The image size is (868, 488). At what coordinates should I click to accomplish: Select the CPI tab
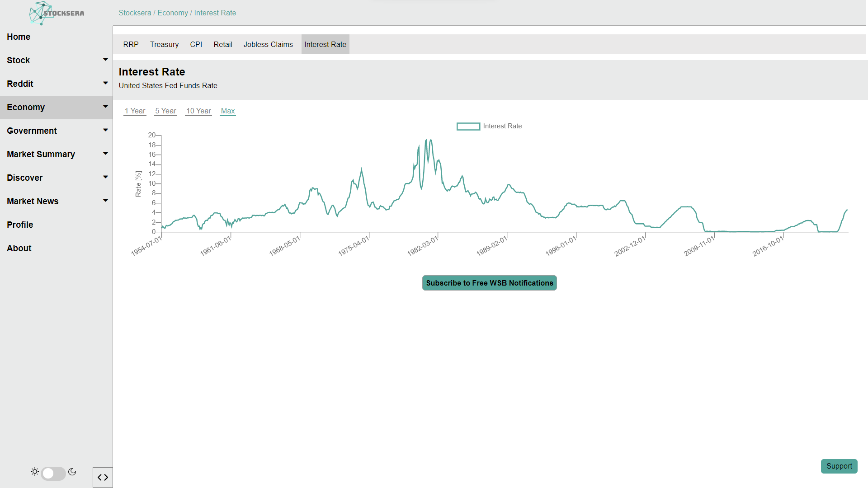click(x=196, y=44)
